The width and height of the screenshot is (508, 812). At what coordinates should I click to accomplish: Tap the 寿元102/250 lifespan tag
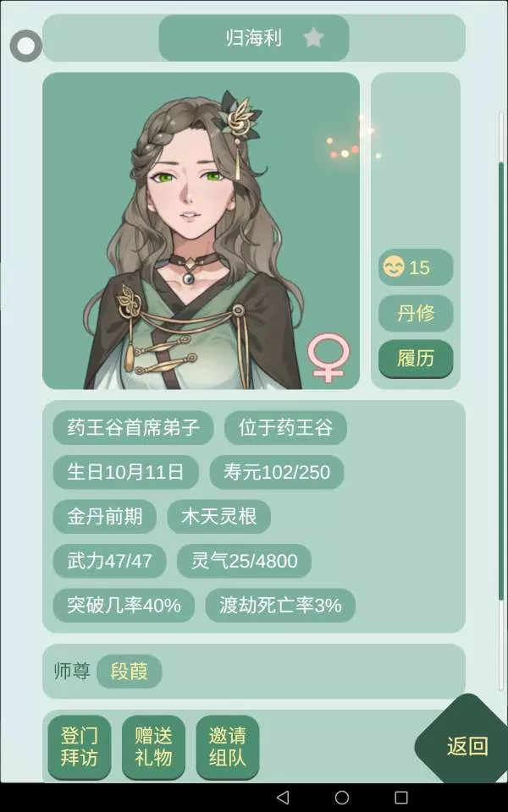pyautogui.click(x=277, y=472)
